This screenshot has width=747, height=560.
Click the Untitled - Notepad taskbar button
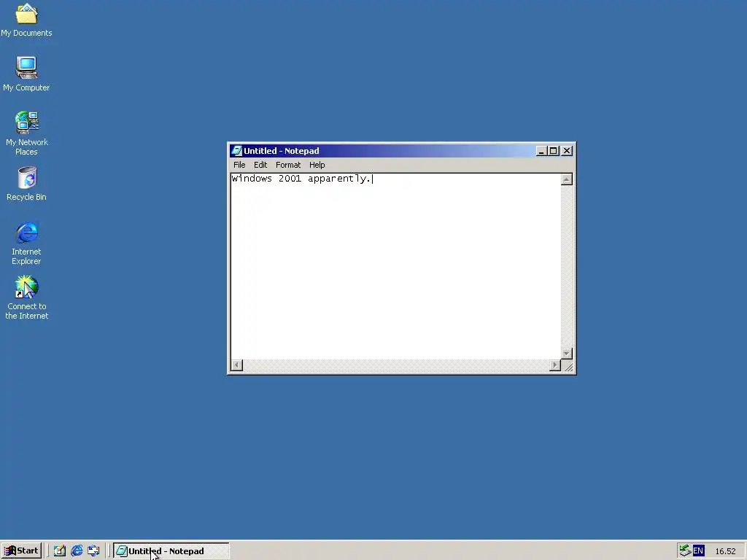point(171,551)
